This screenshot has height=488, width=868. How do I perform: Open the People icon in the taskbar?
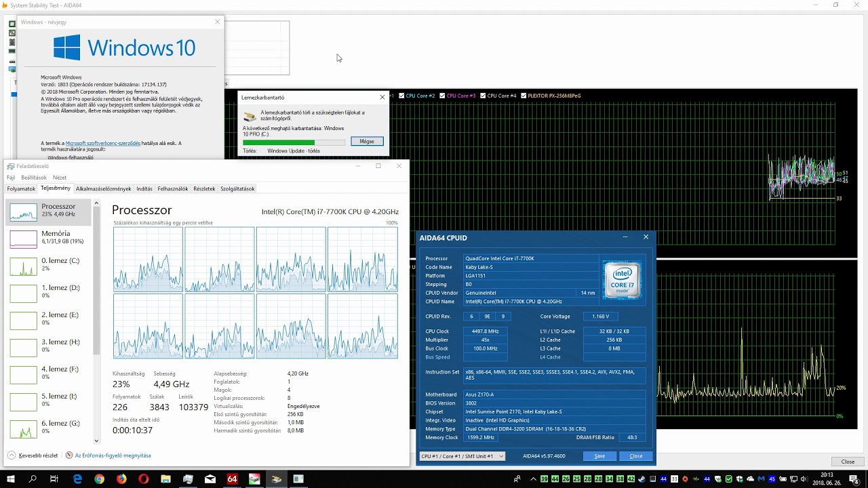[x=517, y=479]
